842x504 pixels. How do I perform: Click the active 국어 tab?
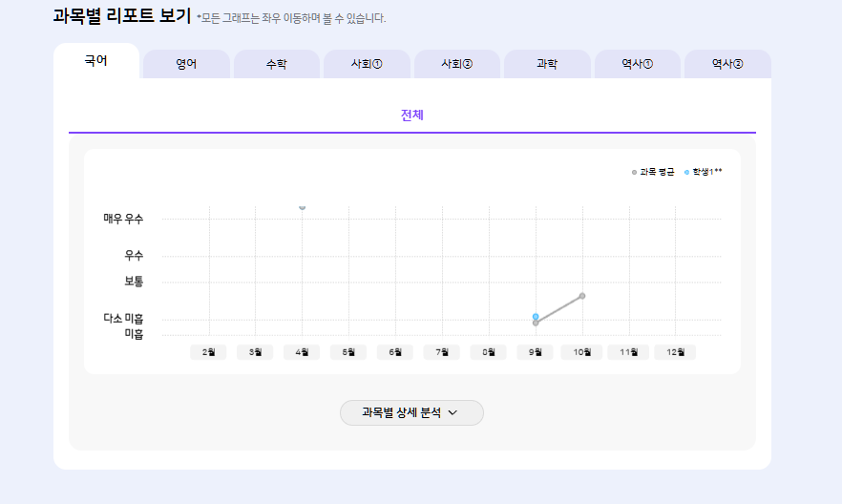pos(96,61)
